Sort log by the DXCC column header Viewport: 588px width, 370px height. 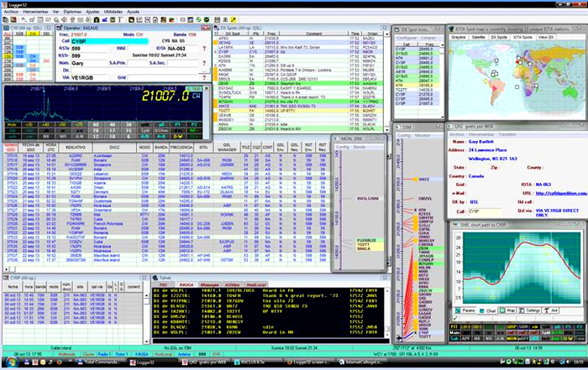point(114,148)
